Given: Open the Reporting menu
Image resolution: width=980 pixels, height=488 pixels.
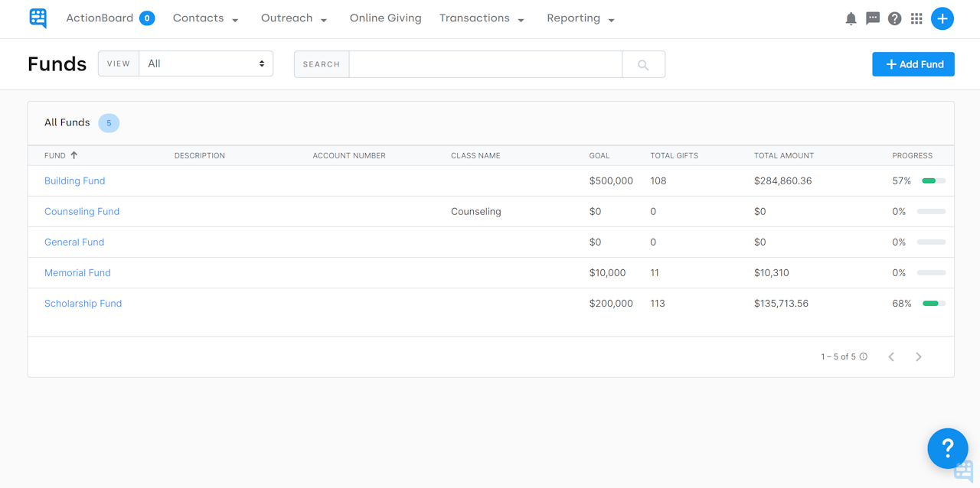Looking at the screenshot, I should (x=580, y=18).
